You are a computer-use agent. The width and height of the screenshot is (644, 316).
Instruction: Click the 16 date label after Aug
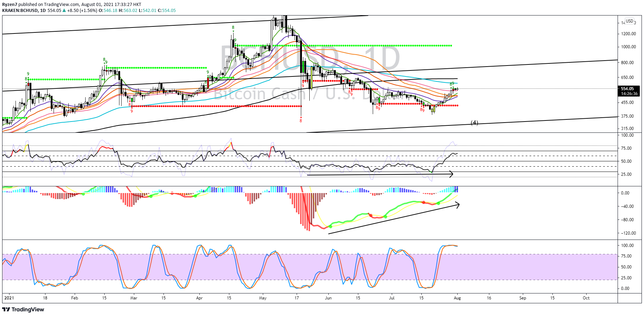(489, 298)
